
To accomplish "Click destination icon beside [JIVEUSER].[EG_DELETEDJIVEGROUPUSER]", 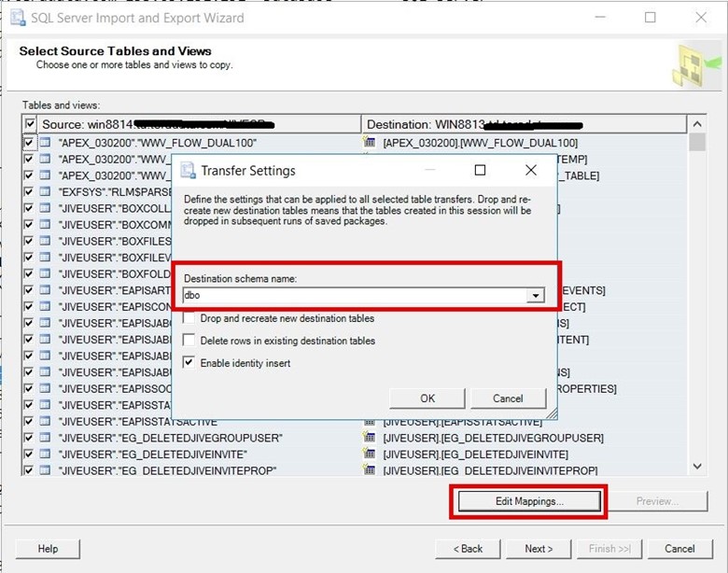I will coord(369,437).
